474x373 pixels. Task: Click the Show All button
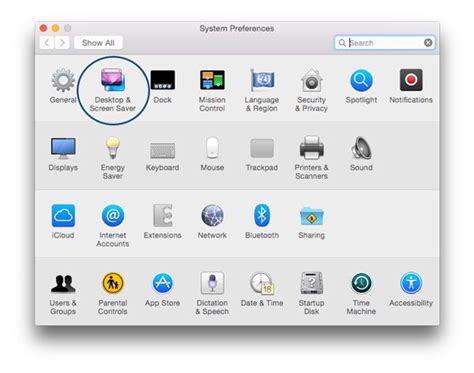coord(98,43)
